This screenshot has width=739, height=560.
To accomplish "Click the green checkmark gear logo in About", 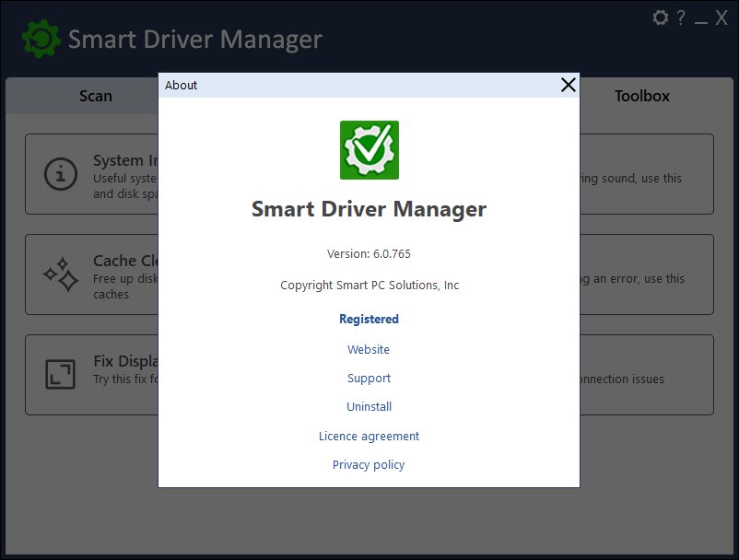I will 369,150.
